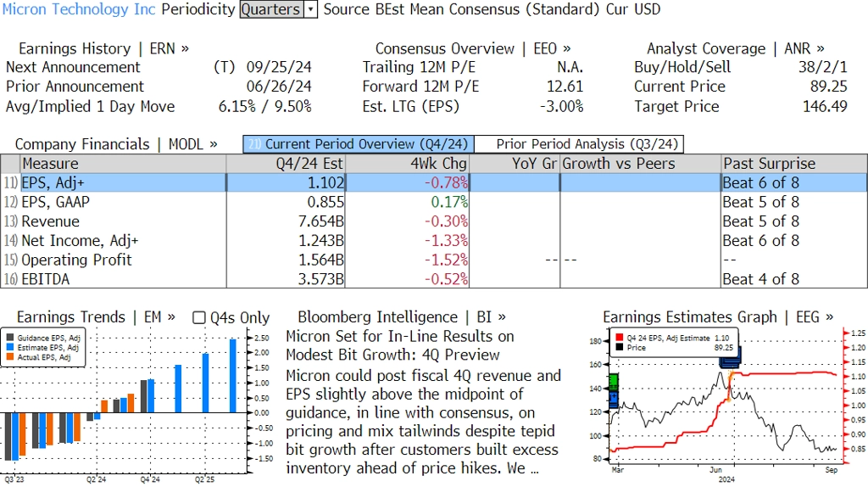Screen dimensions: 868x487
Task: Click the Growth vs Peers column header
Action: point(641,164)
